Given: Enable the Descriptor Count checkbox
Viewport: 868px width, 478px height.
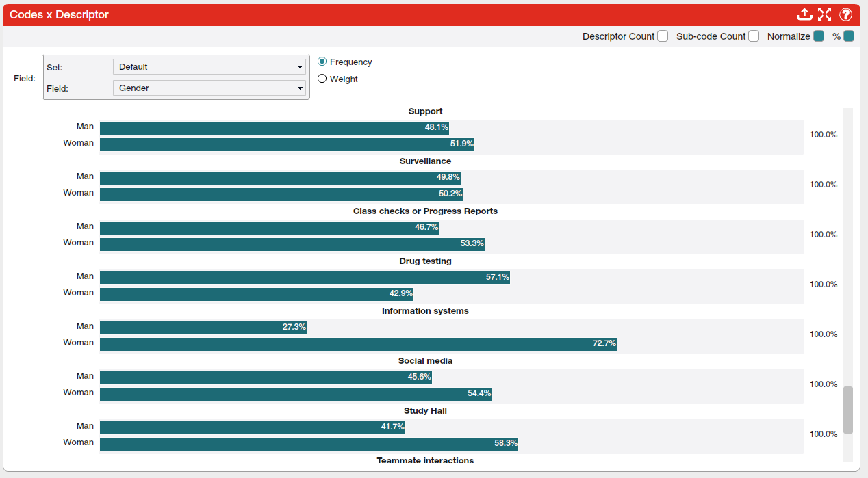Looking at the screenshot, I should (662, 36).
